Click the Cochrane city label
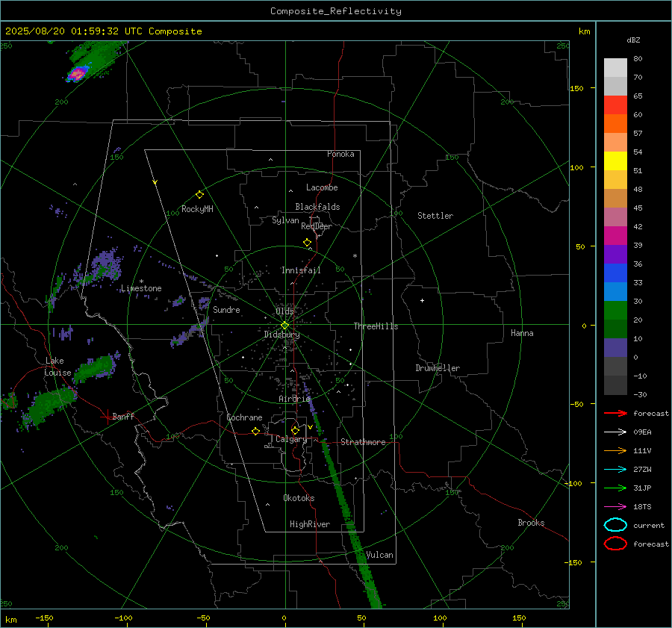Image resolution: width=672 pixels, height=628 pixels. coord(244,417)
